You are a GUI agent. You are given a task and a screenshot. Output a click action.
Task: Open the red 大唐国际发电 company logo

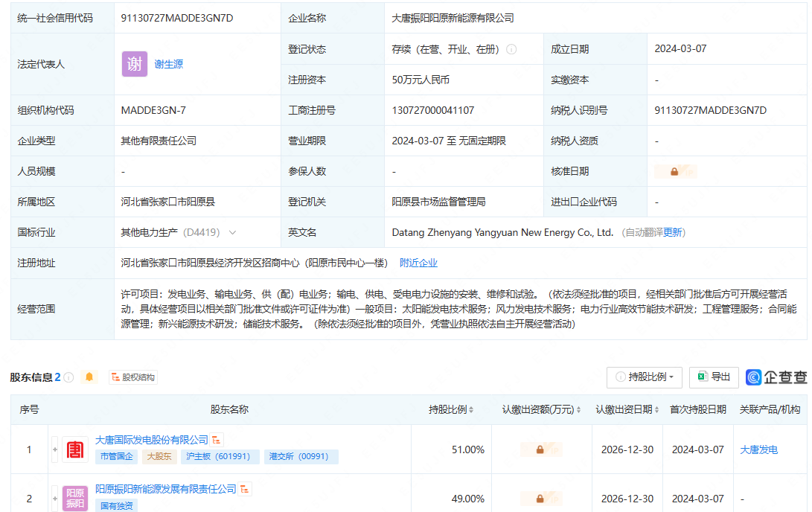75,449
